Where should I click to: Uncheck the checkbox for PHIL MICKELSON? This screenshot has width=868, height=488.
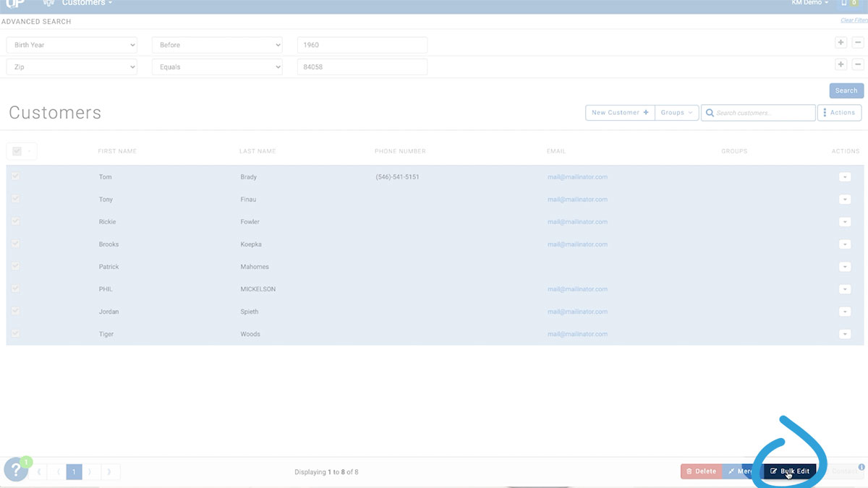[15, 288]
